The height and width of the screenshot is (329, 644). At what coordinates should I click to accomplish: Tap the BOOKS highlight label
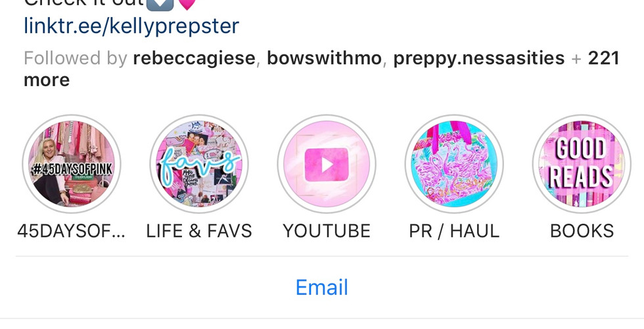pyautogui.click(x=582, y=231)
